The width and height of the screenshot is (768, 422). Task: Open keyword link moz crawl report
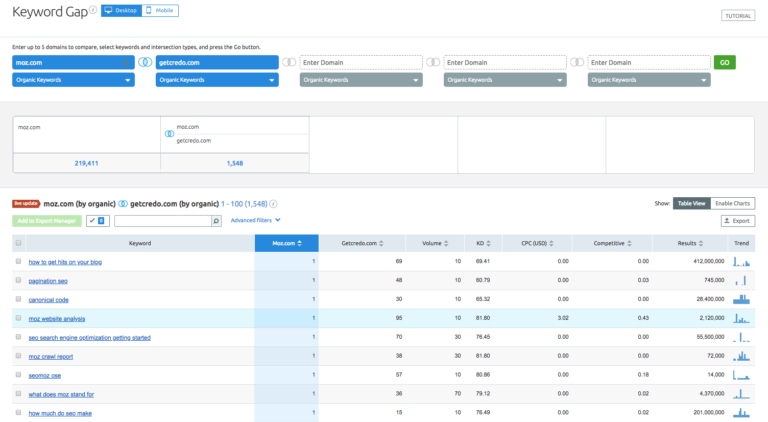(x=50, y=356)
